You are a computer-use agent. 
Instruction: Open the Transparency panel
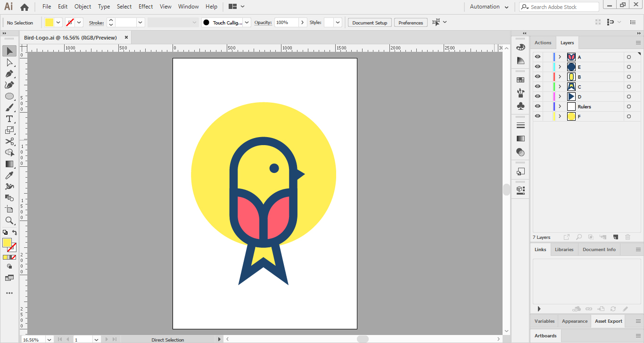tap(520, 152)
